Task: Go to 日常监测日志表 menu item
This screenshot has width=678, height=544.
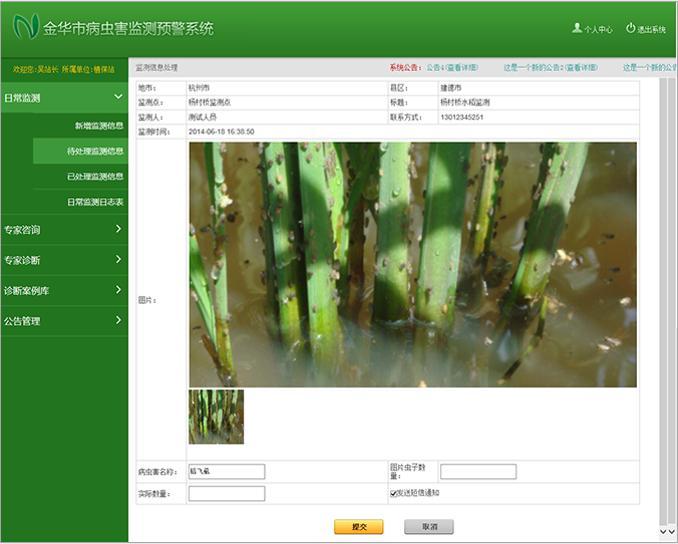Action: (x=95, y=202)
